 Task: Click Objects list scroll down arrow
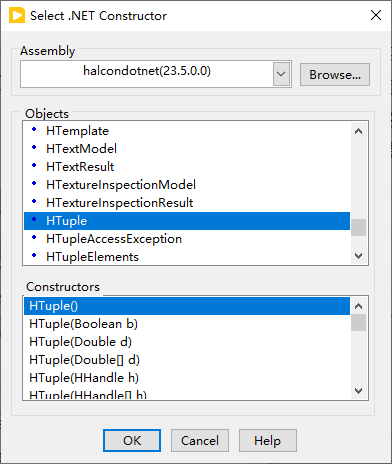point(359,256)
